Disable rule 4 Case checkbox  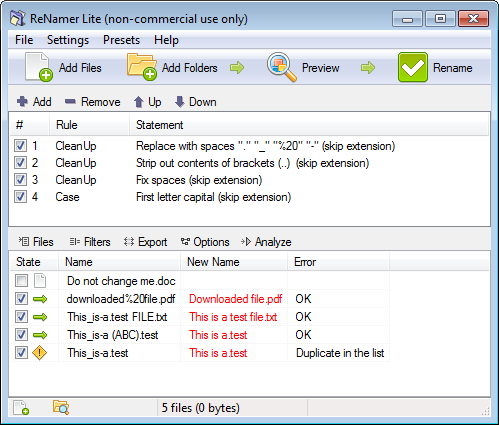pyautogui.click(x=20, y=197)
